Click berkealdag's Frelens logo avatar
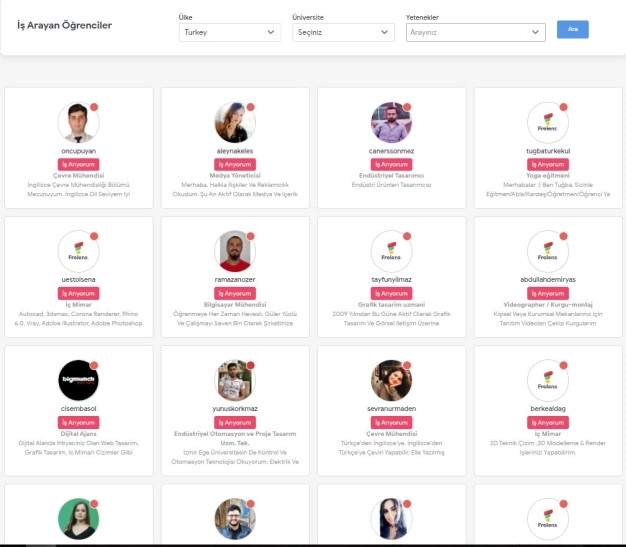Viewport: 626px width, 547px height. 547,380
